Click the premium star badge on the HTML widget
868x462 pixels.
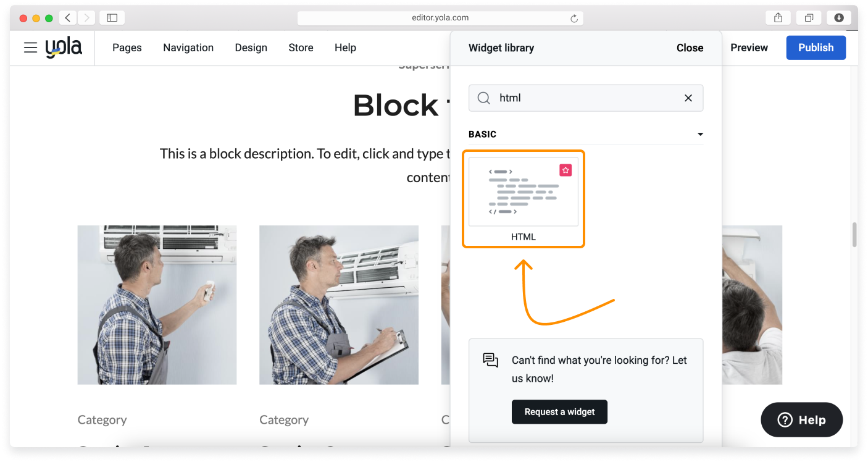pyautogui.click(x=565, y=170)
